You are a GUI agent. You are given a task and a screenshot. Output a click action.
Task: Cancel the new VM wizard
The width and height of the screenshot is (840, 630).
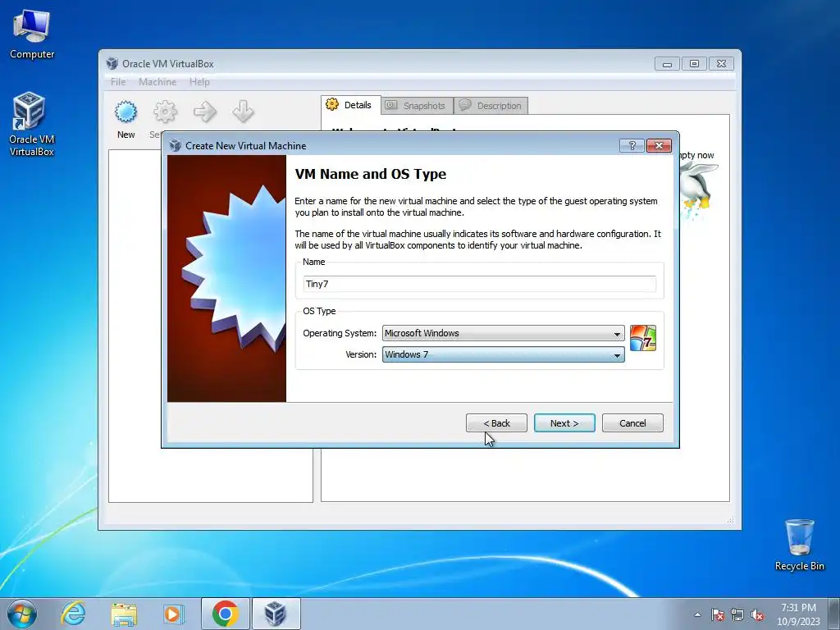[632, 423]
